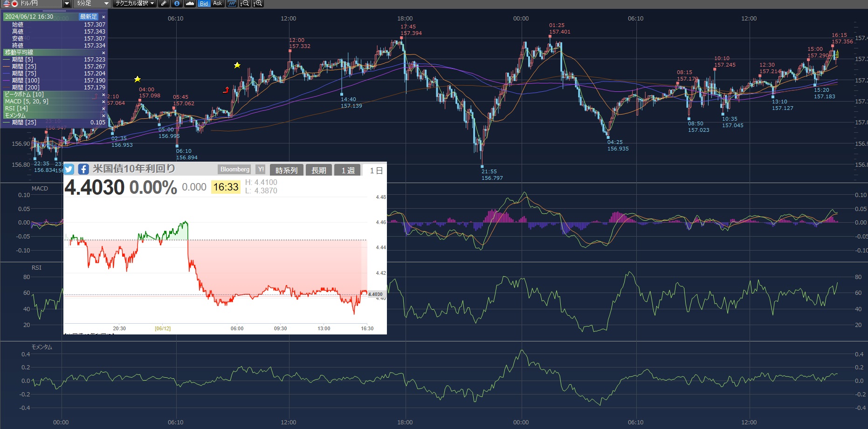Remove the MACD [5, 20, 9] indicator
The height and width of the screenshot is (429, 868).
click(x=103, y=102)
